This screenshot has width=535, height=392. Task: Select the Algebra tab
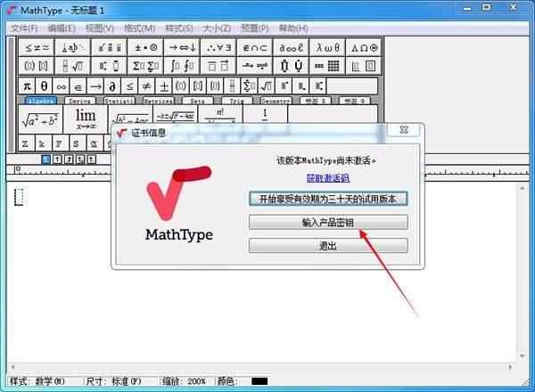[41, 101]
